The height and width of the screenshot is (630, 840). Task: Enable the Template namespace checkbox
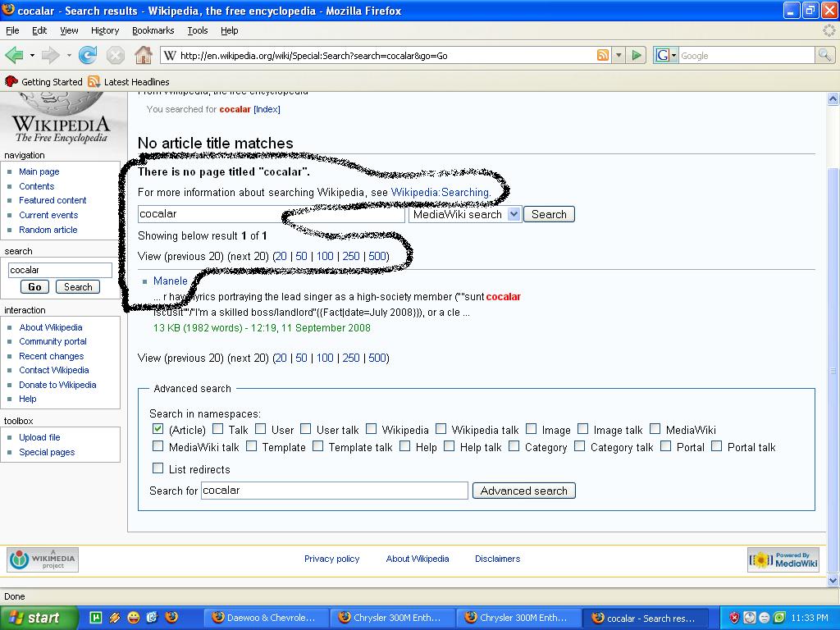coord(251,445)
